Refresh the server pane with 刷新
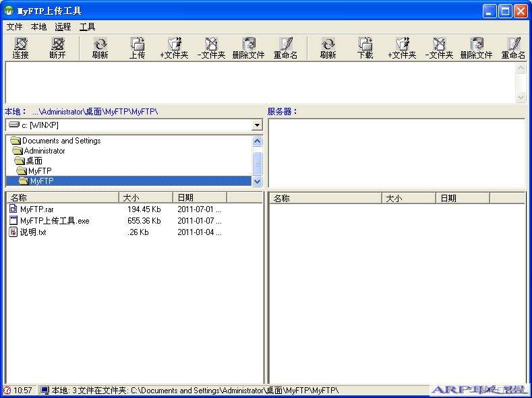532x398 pixels. (328, 48)
